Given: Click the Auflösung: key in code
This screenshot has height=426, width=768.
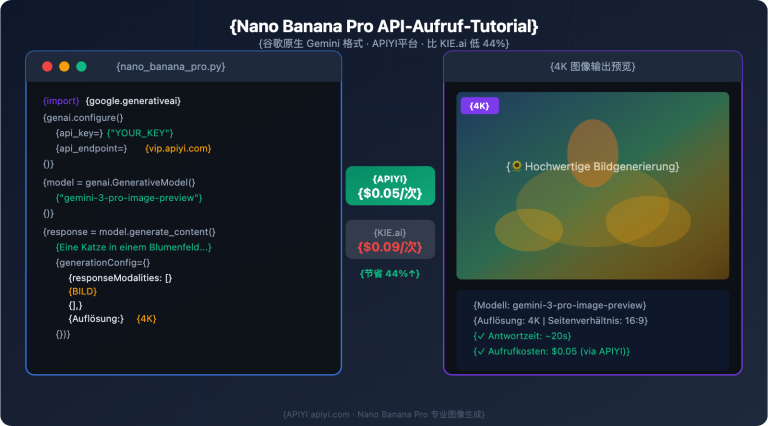Looking at the screenshot, I should coord(96,319).
